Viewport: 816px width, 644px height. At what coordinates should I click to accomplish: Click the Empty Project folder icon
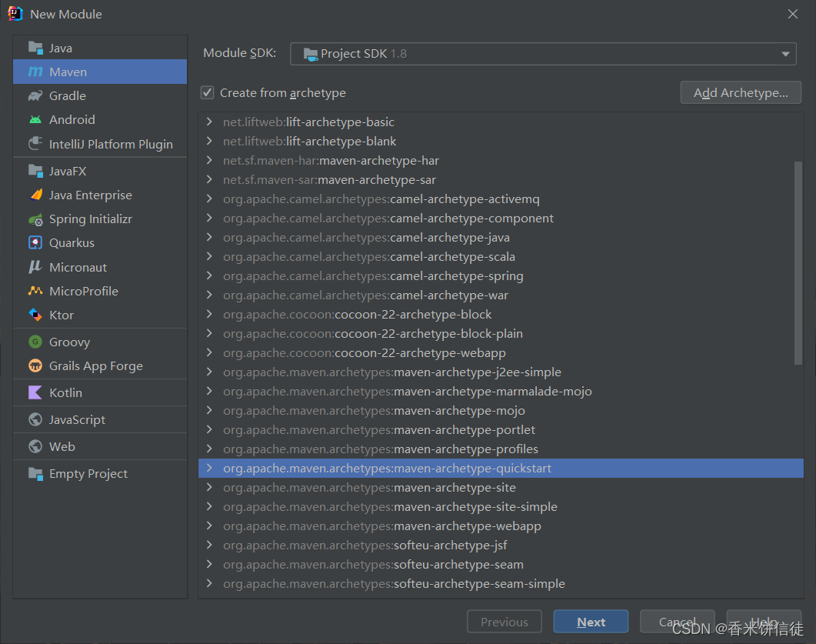[35, 474]
